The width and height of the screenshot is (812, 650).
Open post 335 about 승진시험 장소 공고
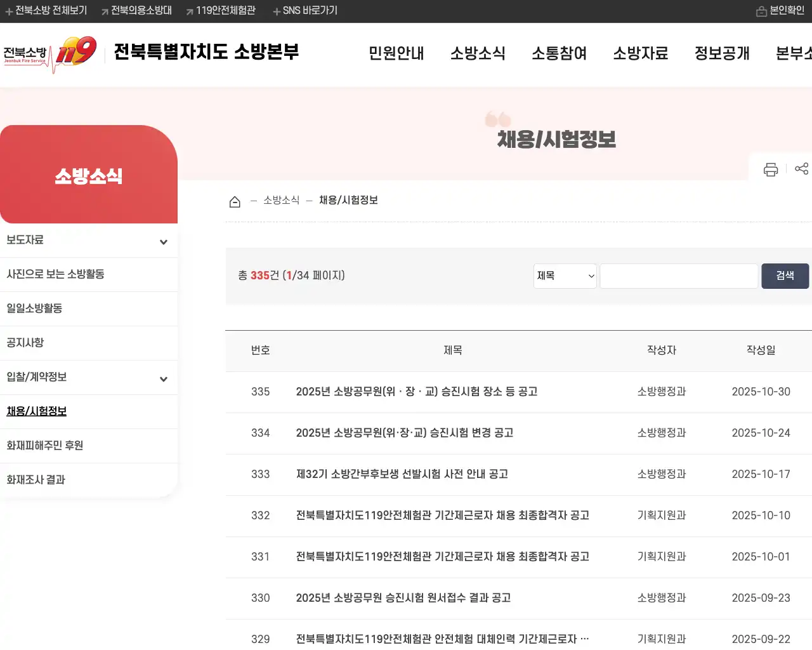tap(417, 392)
